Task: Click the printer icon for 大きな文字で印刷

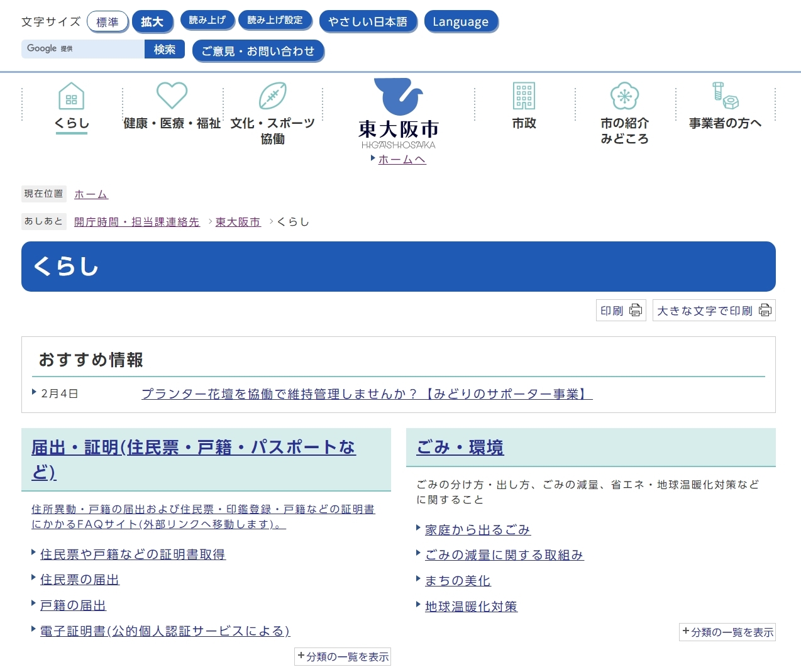Action: [x=765, y=310]
